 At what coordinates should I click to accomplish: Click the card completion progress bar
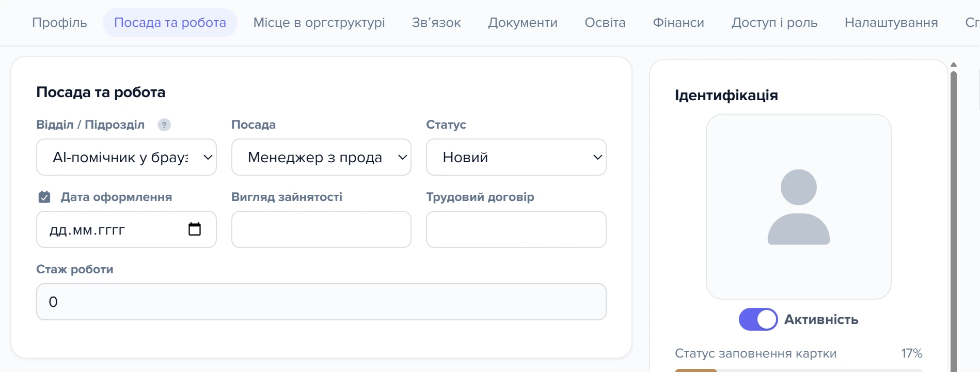pos(798,370)
